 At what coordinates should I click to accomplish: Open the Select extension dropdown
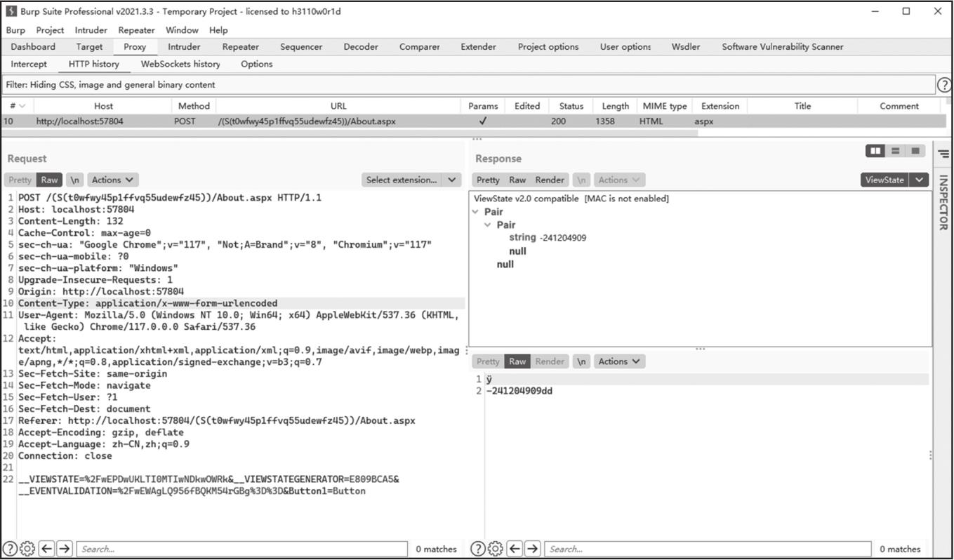[x=402, y=180]
